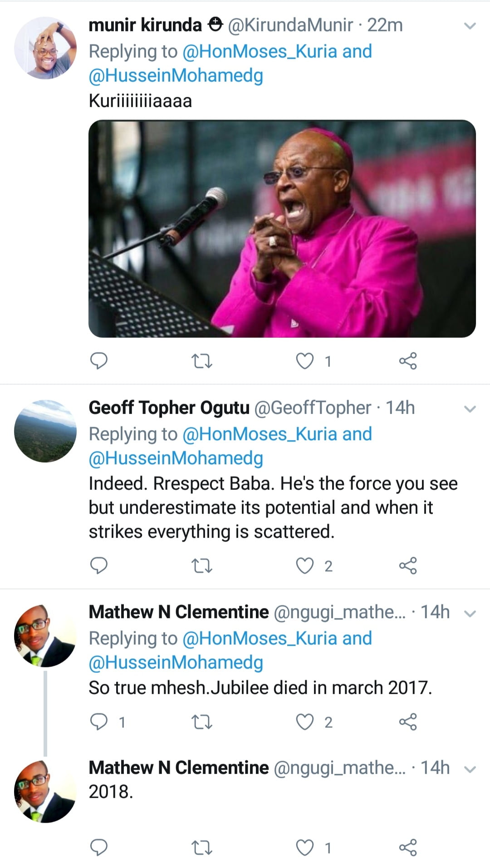Reply to Geoff Topher Ogutu's tweet

click(x=99, y=566)
